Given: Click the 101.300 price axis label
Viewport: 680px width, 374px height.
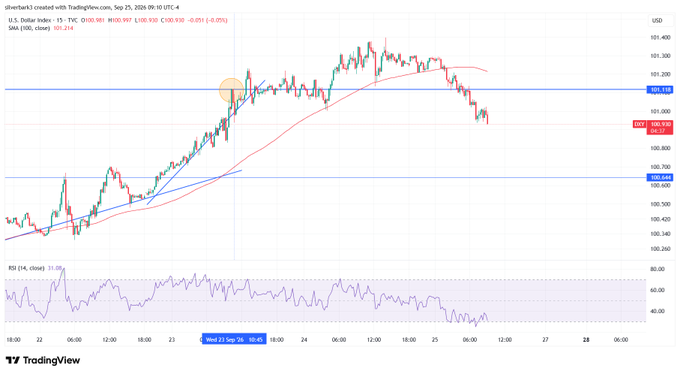Looking at the screenshot, I should pyautogui.click(x=660, y=56).
